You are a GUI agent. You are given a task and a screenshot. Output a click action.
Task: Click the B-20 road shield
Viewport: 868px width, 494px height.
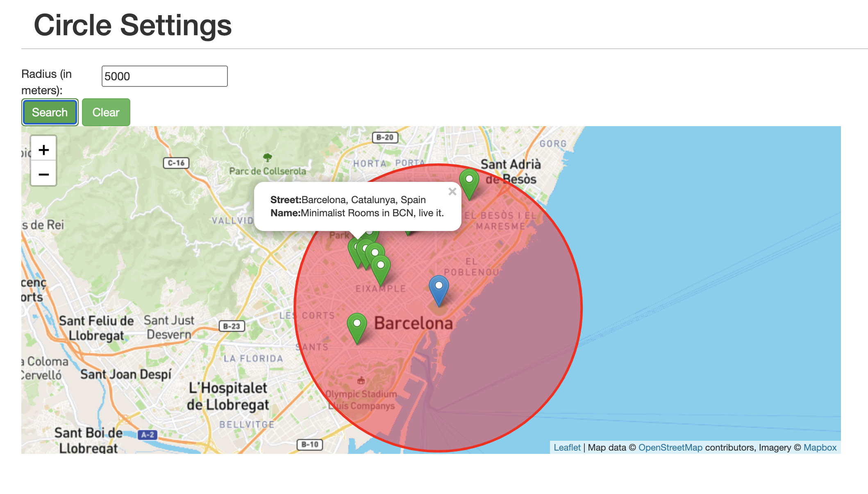pos(384,138)
